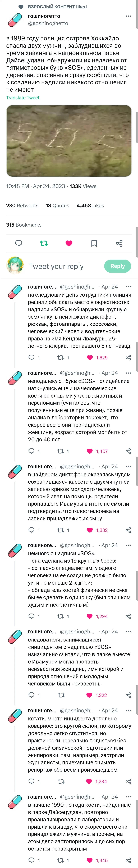
Task: Retweet the reply with 1,222 likes
Action: (61, 685)
